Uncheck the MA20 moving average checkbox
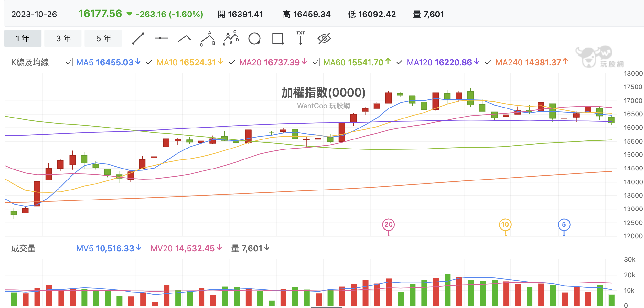The image size is (644, 308). [x=232, y=62]
